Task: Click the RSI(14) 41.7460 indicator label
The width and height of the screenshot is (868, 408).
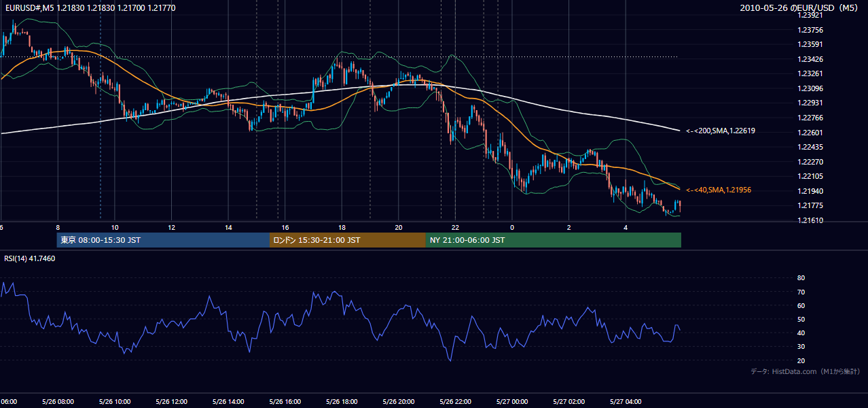Action: click(30, 258)
